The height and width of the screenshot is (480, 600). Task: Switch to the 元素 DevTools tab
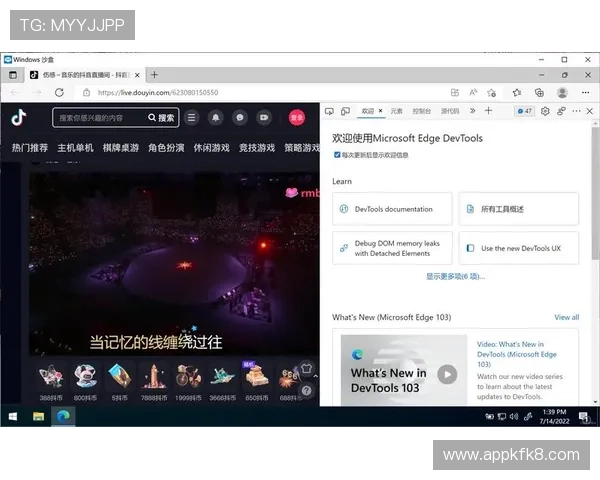tap(396, 111)
